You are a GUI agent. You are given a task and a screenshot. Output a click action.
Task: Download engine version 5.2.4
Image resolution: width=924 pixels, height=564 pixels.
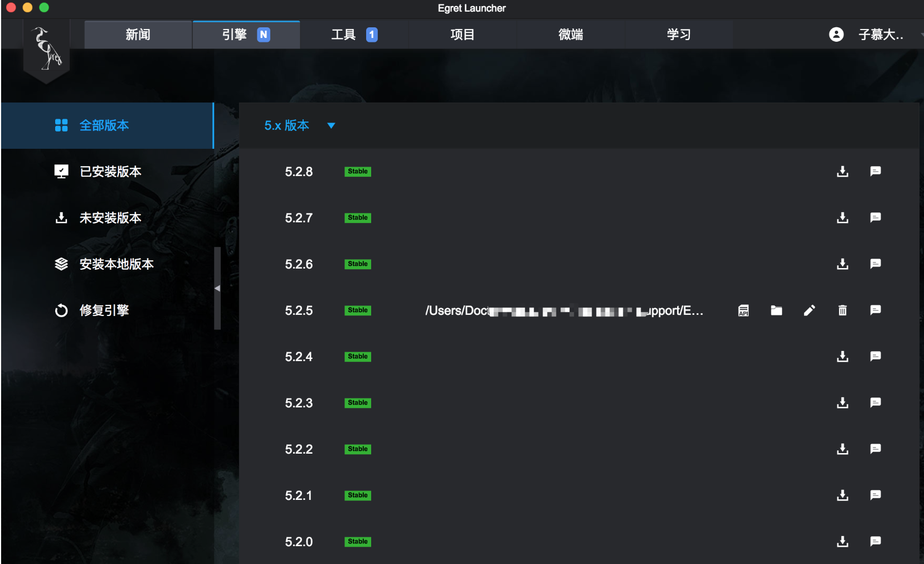[843, 356]
